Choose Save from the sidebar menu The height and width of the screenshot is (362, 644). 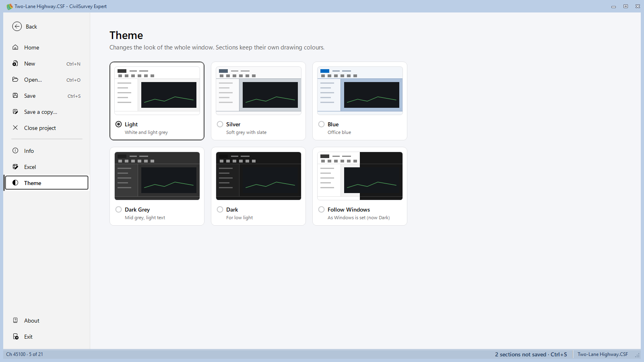[x=47, y=96]
